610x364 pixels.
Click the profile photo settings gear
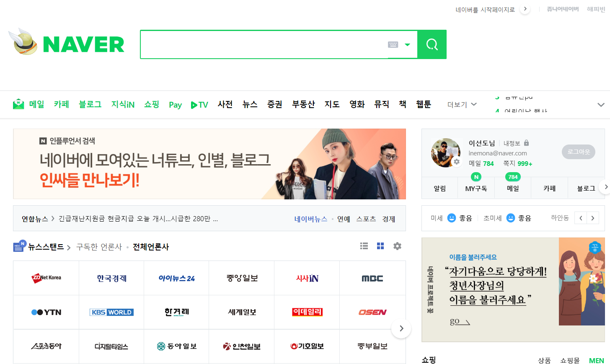(x=456, y=162)
